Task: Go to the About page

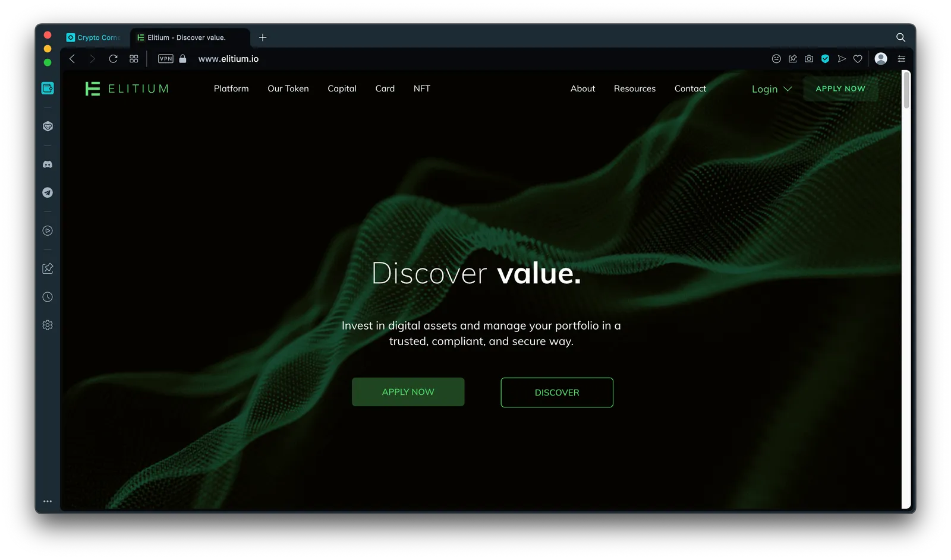Action: click(x=582, y=88)
